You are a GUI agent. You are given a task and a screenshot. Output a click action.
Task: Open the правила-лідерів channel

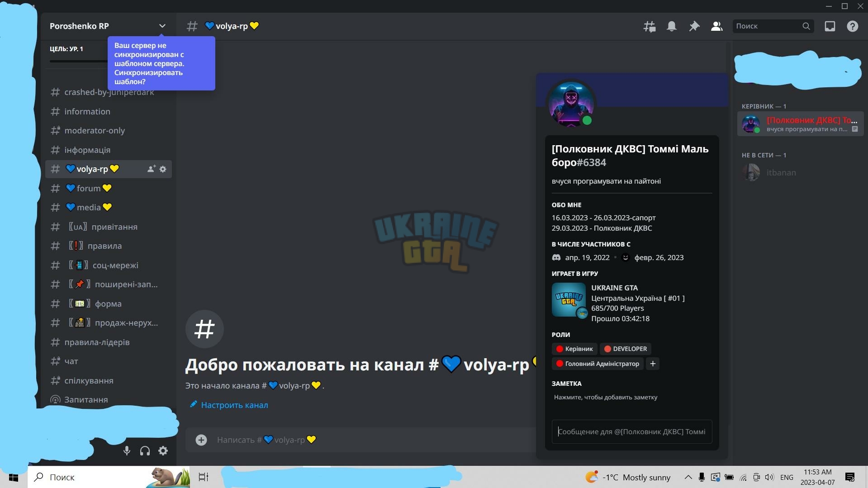coord(109,342)
